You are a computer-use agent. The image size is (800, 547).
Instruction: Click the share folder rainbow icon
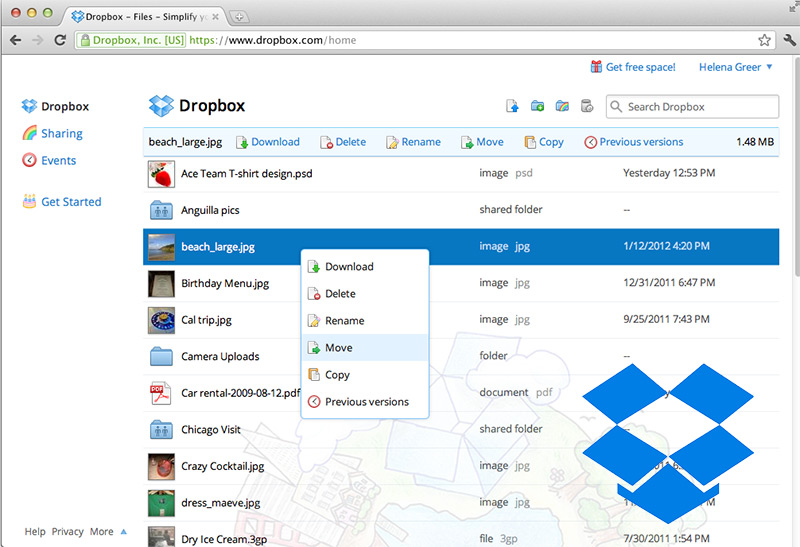coord(562,106)
